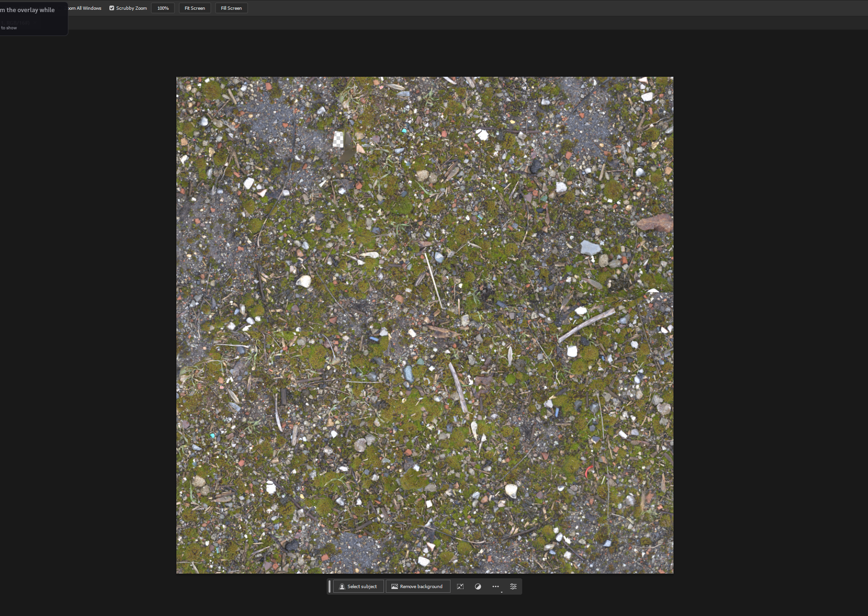Toggle the Scrubby Zoom checkbox
The height and width of the screenshot is (616, 868).
[112, 8]
